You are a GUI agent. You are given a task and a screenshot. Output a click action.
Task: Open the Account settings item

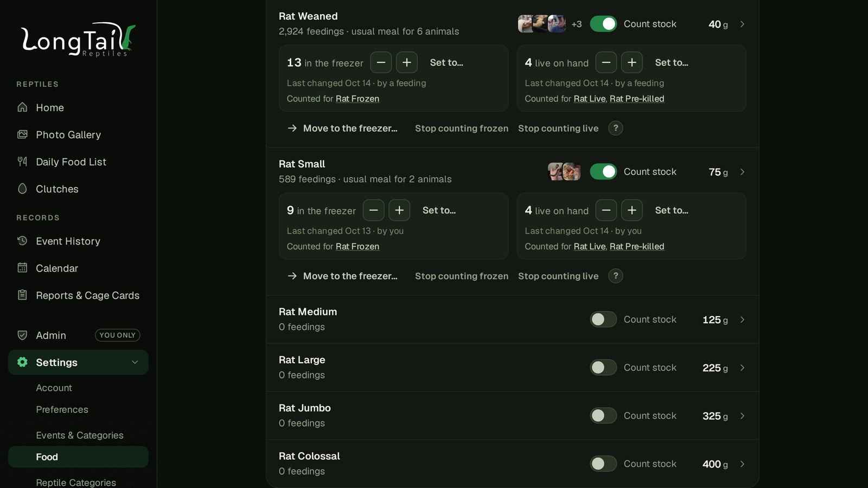tap(54, 388)
